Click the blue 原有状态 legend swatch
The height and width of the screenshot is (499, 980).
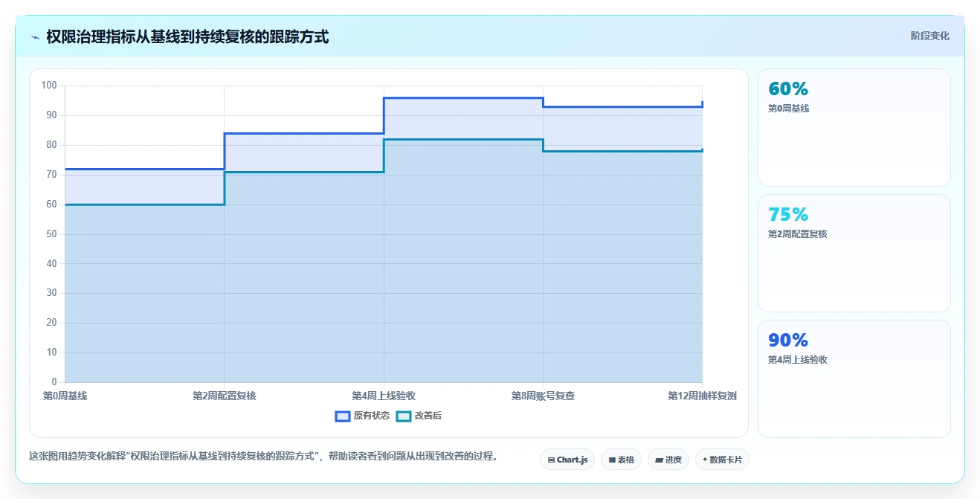tap(343, 416)
